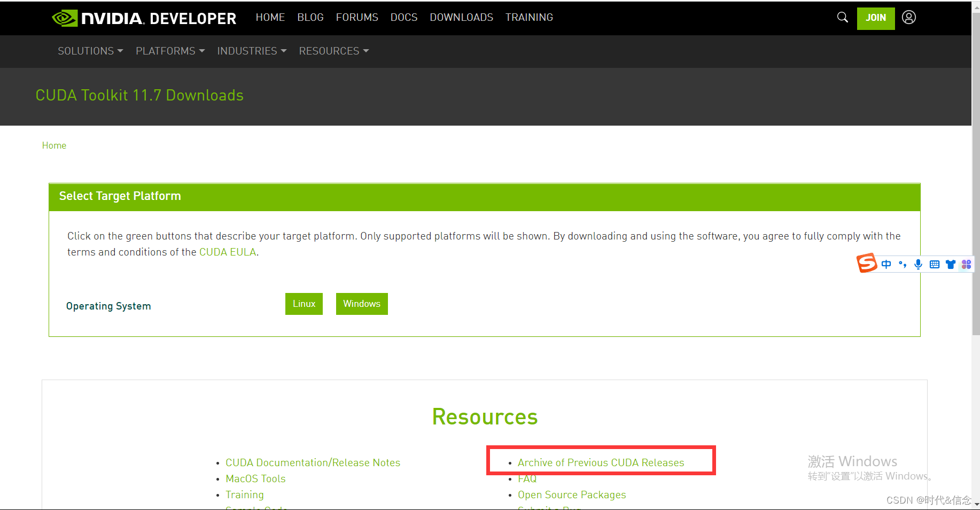The height and width of the screenshot is (510, 980).
Task: Open the FAQ link
Action: (x=527, y=479)
